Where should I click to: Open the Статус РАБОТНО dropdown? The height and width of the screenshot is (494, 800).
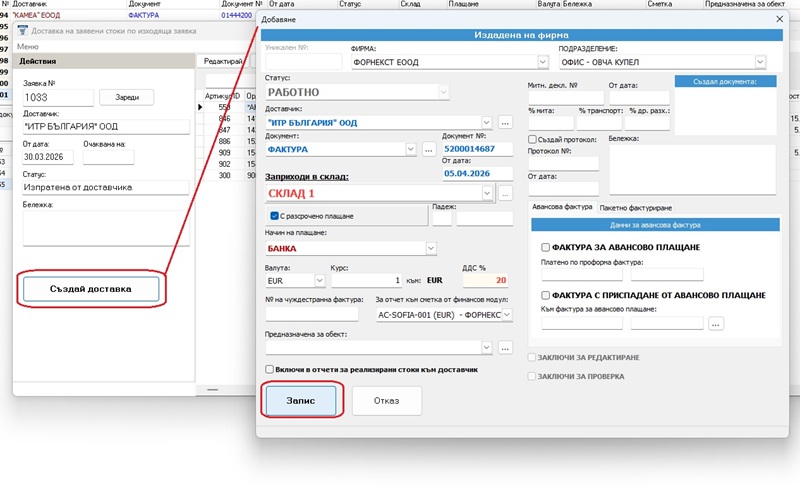pyautogui.click(x=443, y=92)
